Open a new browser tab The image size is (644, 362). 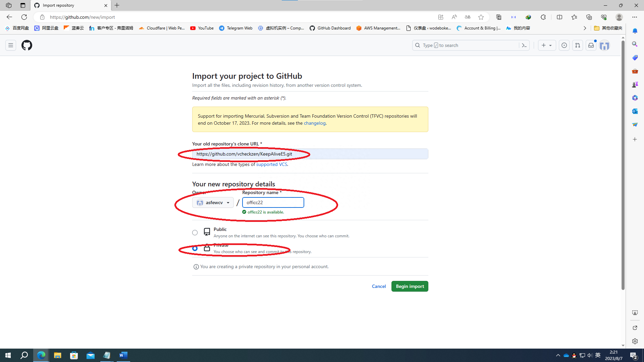[x=117, y=5]
